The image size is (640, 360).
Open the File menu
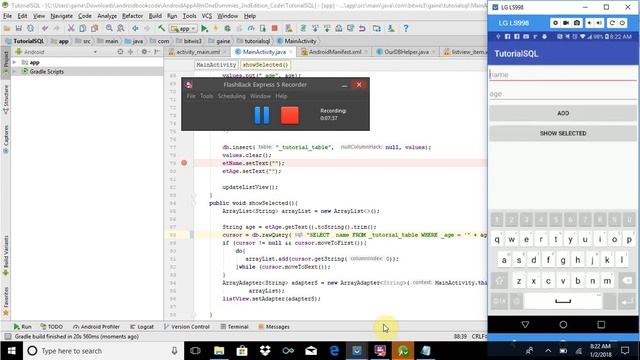point(7,16)
